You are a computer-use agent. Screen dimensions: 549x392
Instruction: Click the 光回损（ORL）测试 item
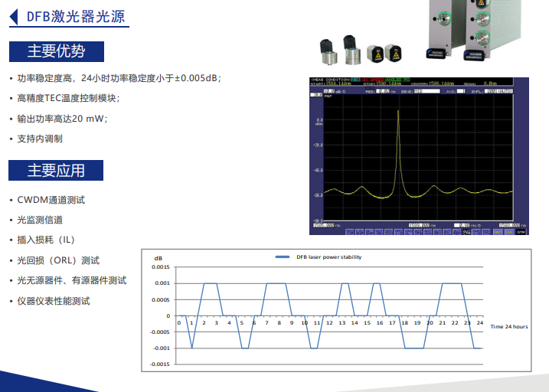(x=58, y=260)
